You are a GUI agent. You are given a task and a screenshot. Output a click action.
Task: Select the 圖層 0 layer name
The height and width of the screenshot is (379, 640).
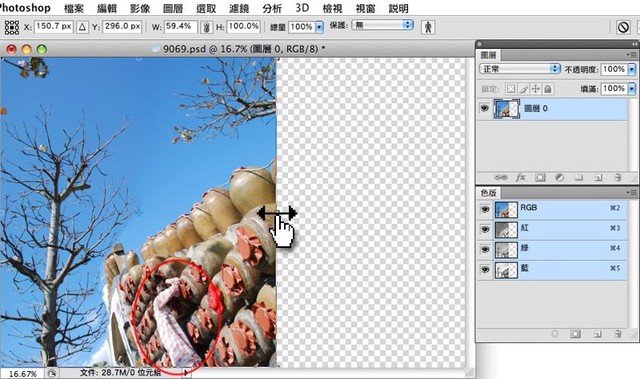click(536, 109)
